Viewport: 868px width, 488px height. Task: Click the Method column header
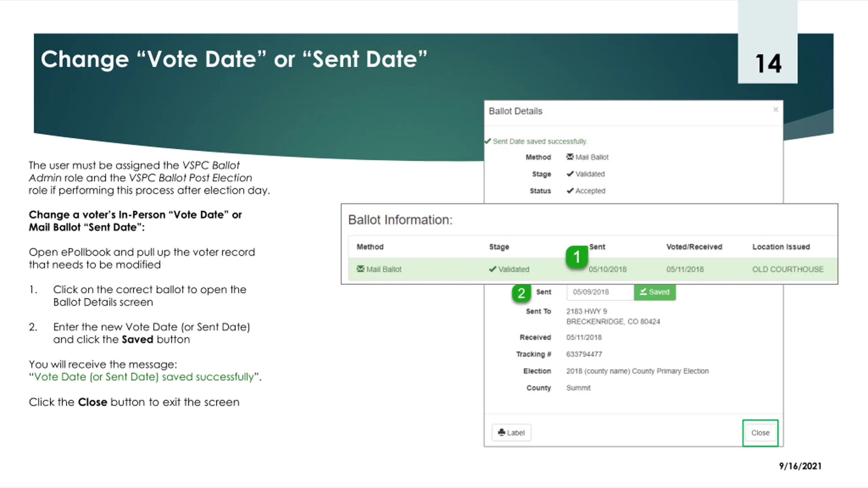click(x=370, y=247)
